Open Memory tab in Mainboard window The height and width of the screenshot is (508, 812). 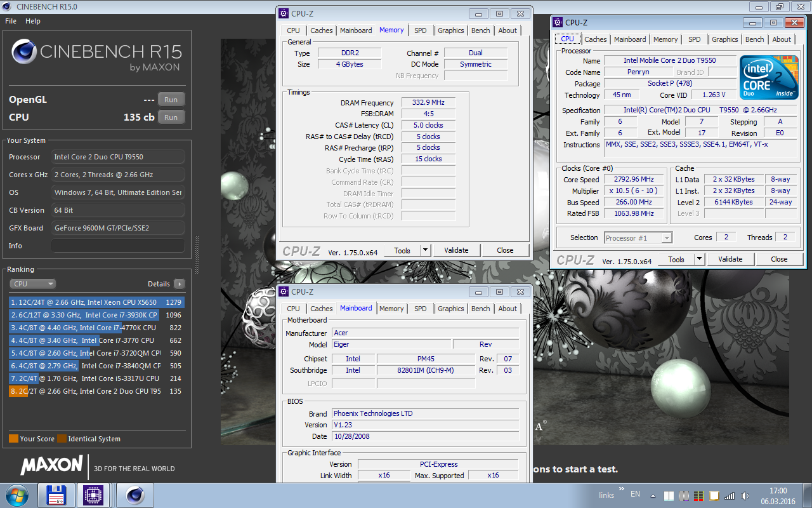coord(391,309)
